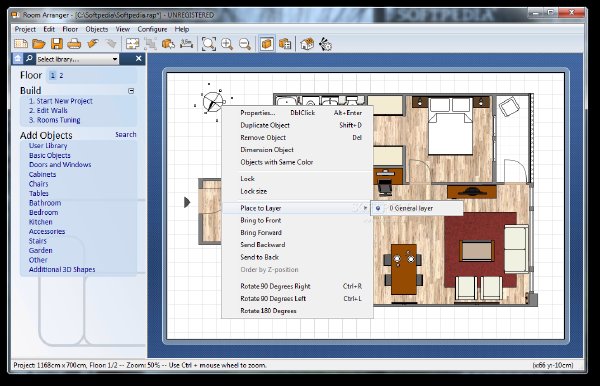600x386 pixels.
Task: Open User Library category
Action: [x=48, y=145]
